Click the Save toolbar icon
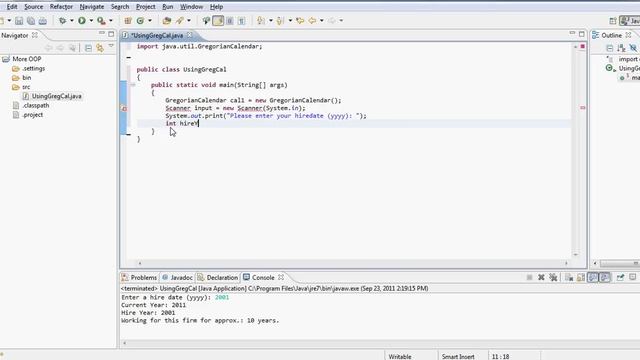 19,21
